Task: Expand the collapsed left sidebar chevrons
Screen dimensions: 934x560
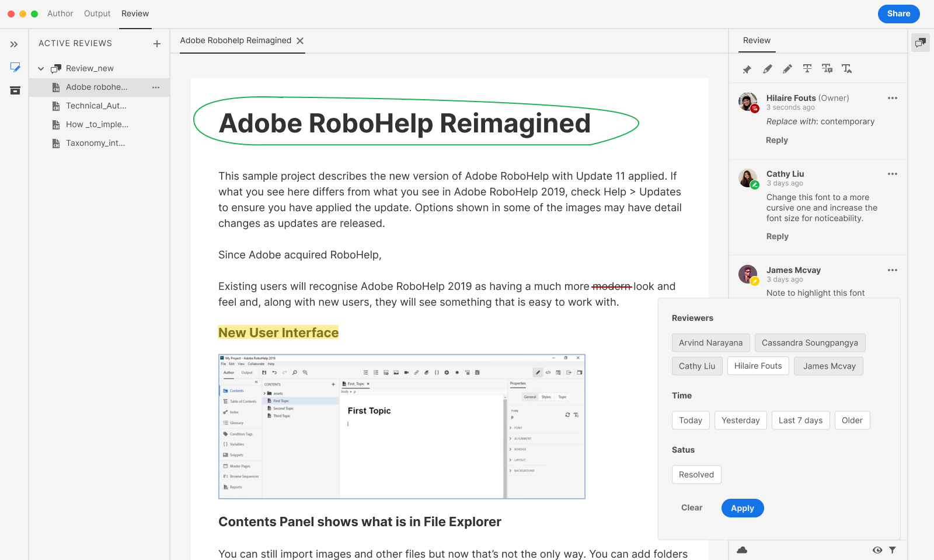Action: tap(14, 44)
